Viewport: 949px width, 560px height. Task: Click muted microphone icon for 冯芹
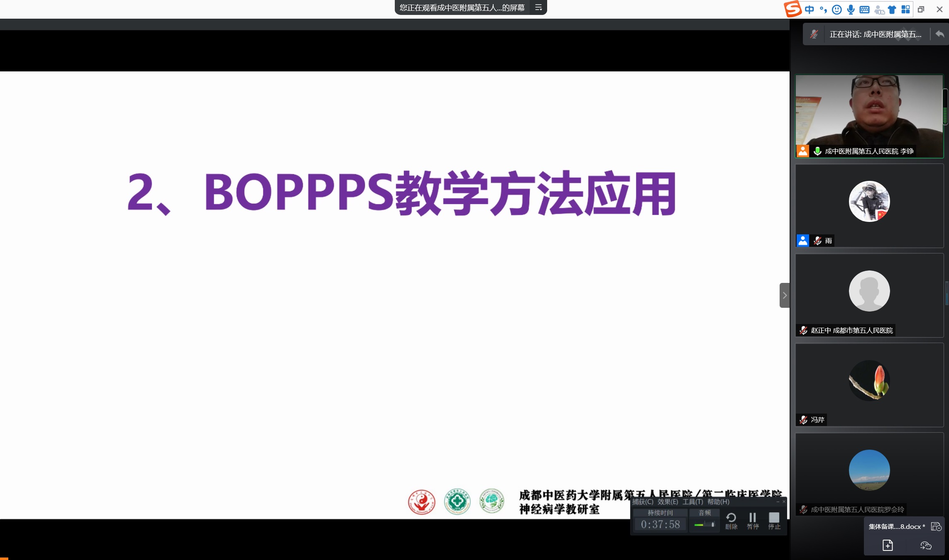pyautogui.click(x=803, y=420)
